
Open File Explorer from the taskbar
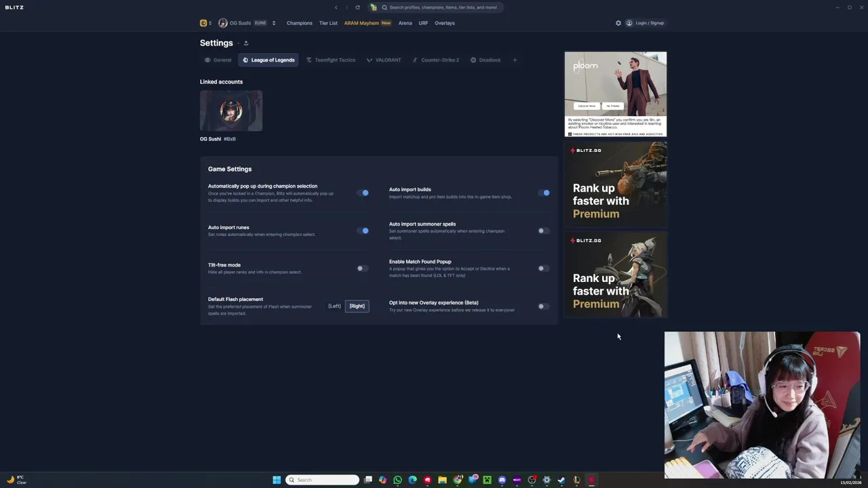[x=442, y=480]
